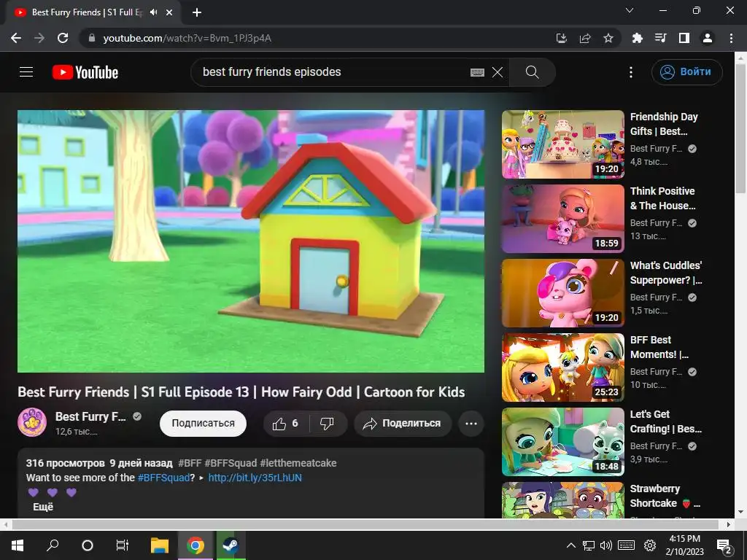
Task: Open What's Cuddles' Superpower thumbnail
Action: 563,293
